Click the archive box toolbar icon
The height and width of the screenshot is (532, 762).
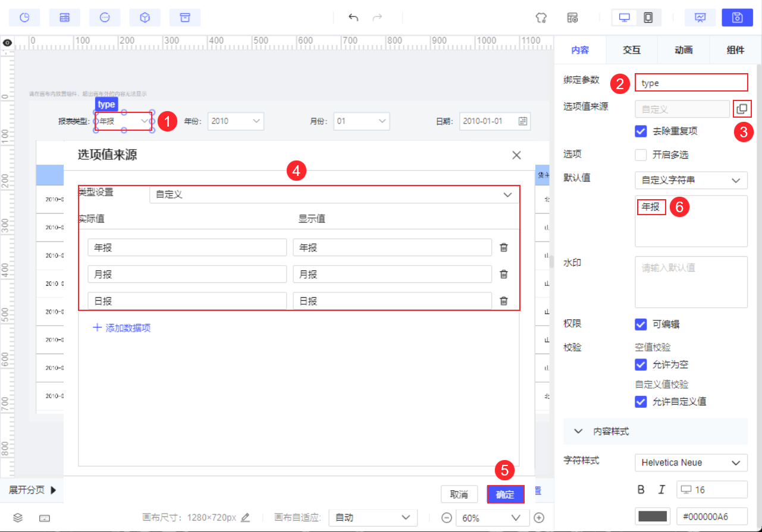tap(185, 18)
